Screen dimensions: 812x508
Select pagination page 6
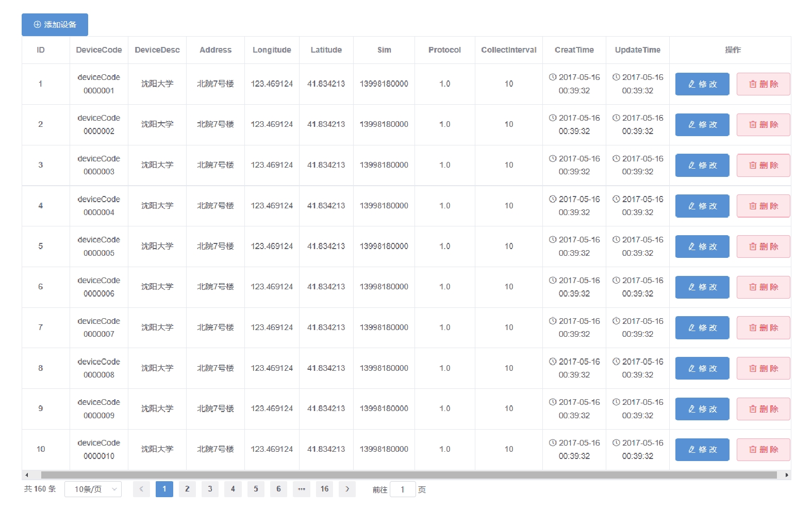[x=278, y=489]
